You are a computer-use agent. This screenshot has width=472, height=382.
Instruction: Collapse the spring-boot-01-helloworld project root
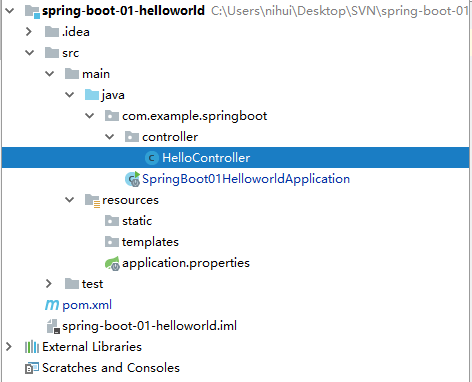10,11
